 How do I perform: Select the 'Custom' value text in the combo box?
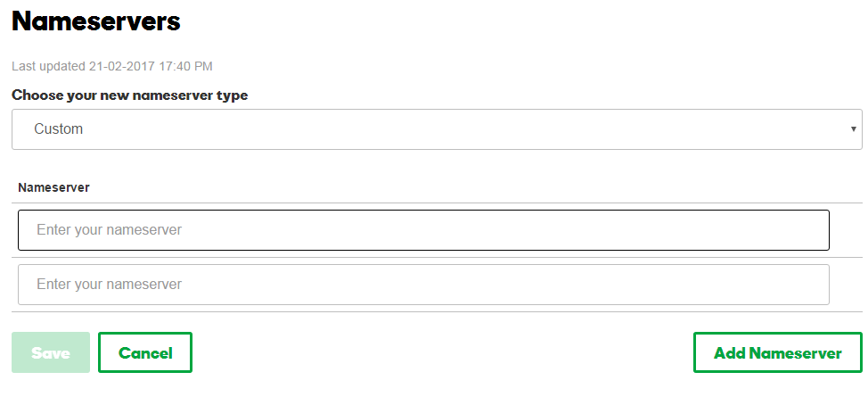point(59,129)
